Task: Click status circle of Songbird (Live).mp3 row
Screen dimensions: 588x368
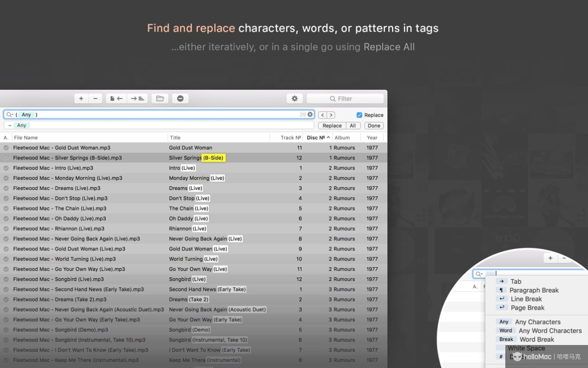Action: [6, 279]
